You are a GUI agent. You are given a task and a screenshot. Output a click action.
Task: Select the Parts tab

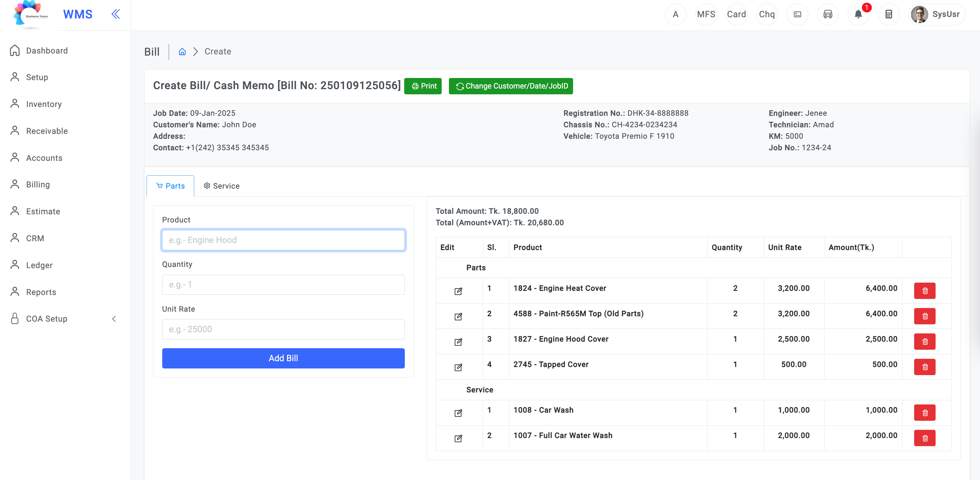pos(170,186)
